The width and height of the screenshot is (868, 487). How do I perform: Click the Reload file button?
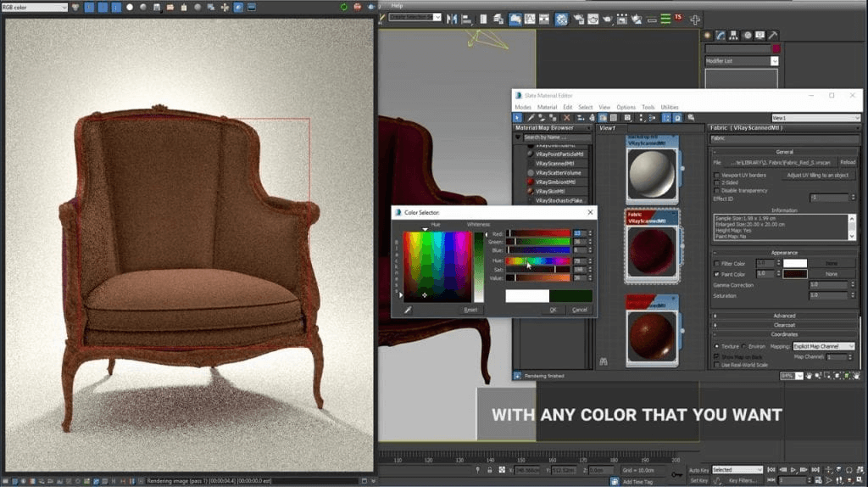[x=848, y=162]
